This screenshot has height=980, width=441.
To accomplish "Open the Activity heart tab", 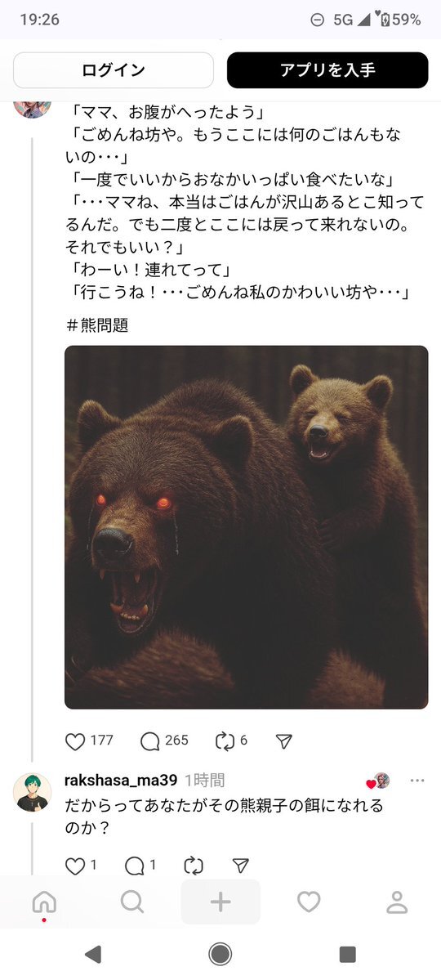I will [x=309, y=902].
